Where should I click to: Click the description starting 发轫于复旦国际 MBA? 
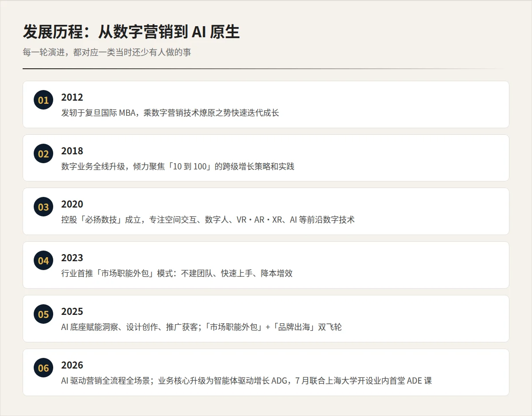[170, 113]
